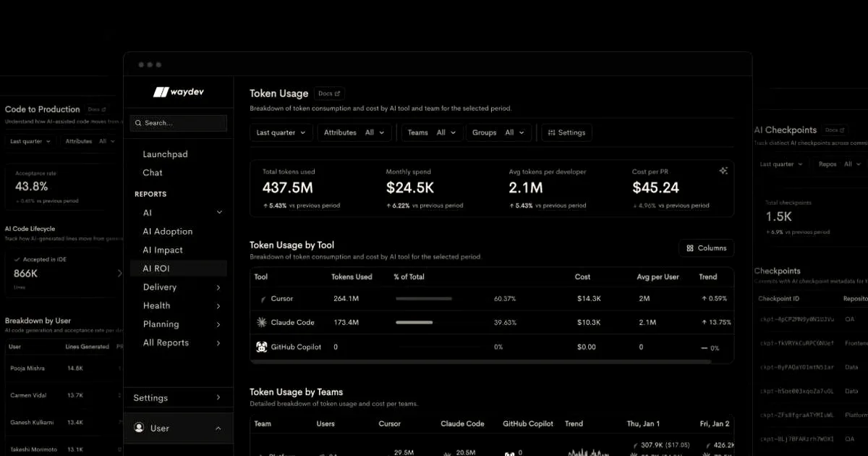
Task: Sort by Tokens Used column header
Action: [x=352, y=276]
